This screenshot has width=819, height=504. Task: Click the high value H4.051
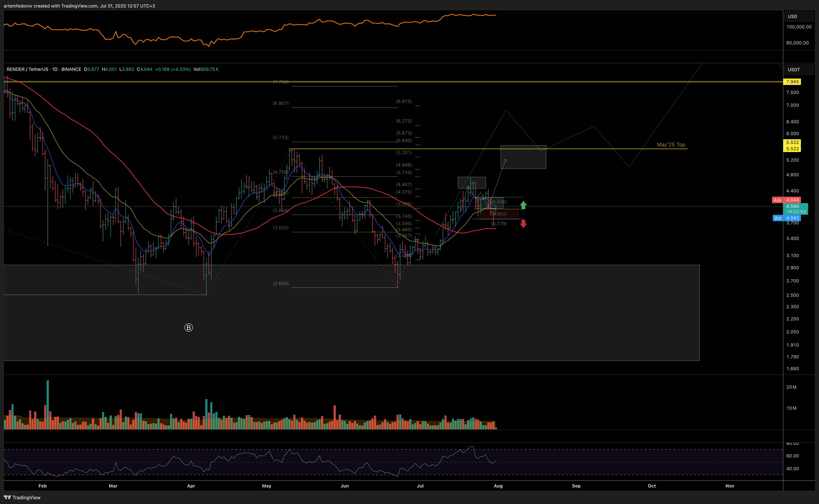click(x=109, y=69)
